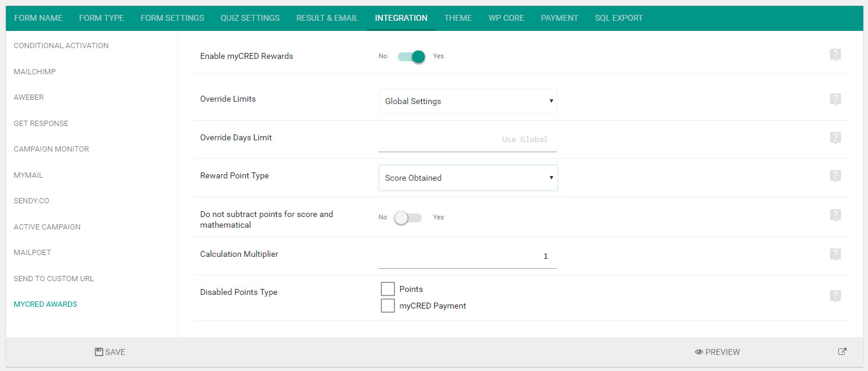Screen dimensions: 868x371
Task: Open help for Disabled Points Type
Action: point(835,295)
